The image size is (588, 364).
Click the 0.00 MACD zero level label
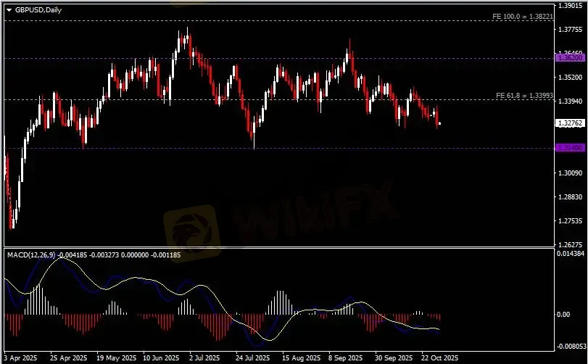563,314
